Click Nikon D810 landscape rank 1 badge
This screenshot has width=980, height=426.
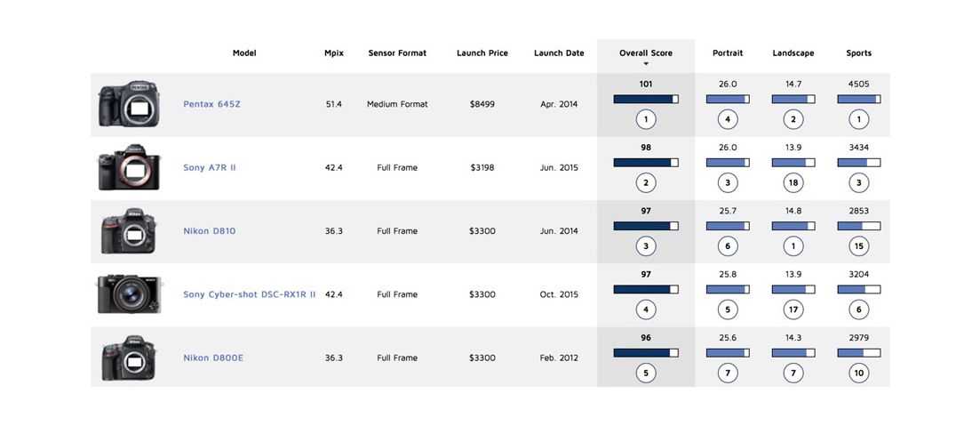tap(793, 246)
